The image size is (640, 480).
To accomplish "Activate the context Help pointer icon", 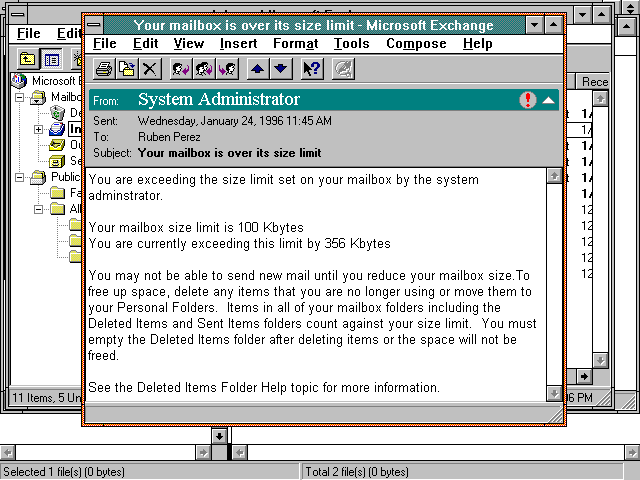I will [x=312, y=69].
